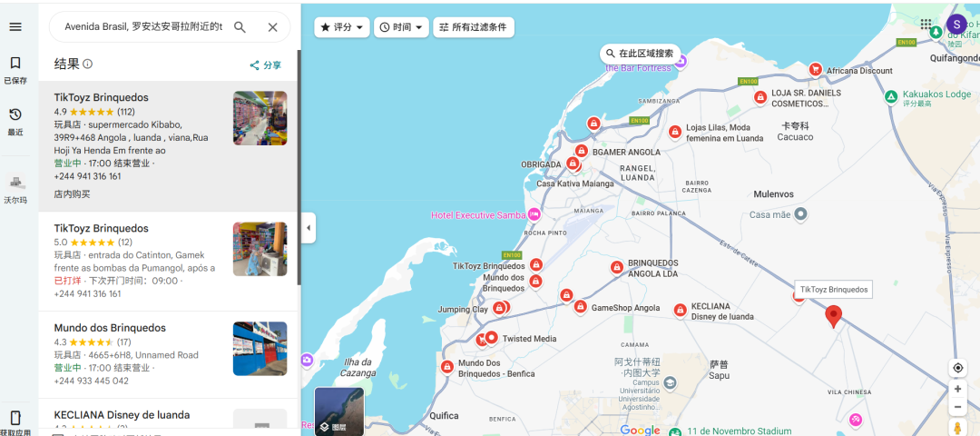This screenshot has width=980, height=436.
Task: Open the hamburger menu
Action: [15, 27]
